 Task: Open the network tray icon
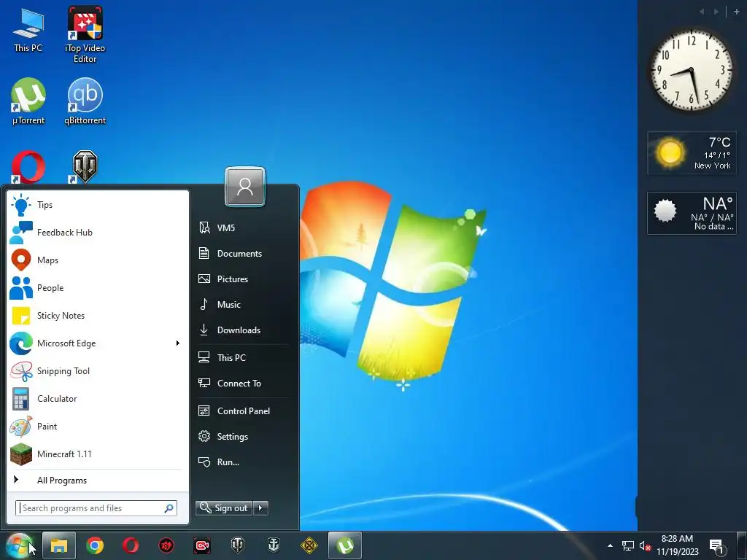pos(628,545)
